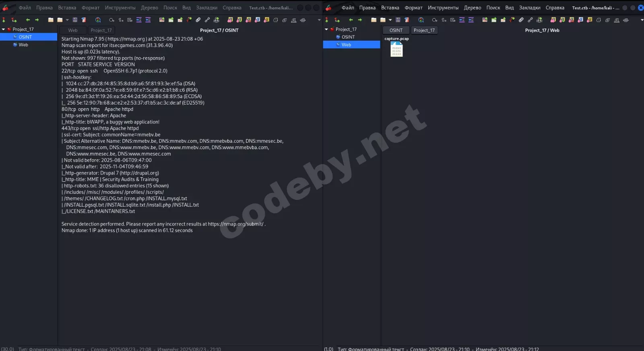
Task: Open recent documents dropdown arrow, right window
Action: click(x=390, y=20)
